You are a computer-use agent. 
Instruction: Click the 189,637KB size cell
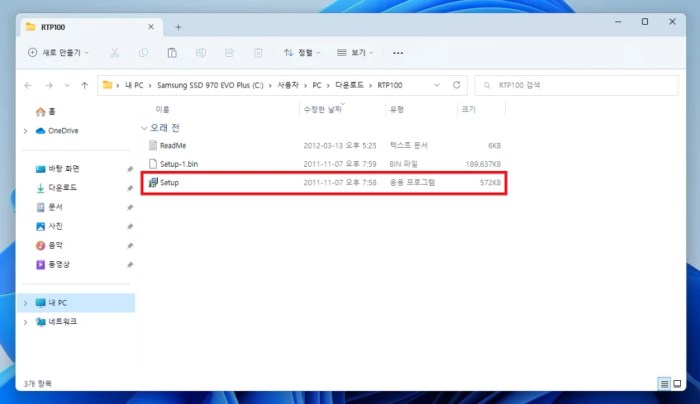click(483, 164)
